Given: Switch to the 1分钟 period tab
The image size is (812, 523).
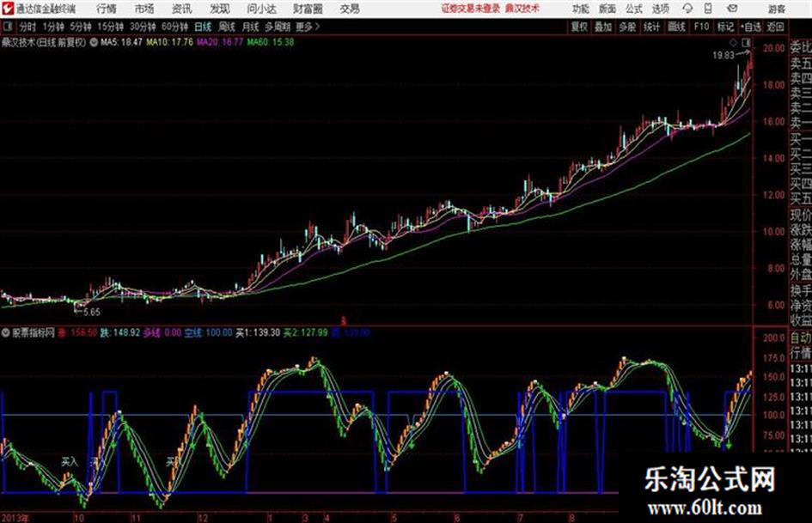Looking at the screenshot, I should point(53,27).
